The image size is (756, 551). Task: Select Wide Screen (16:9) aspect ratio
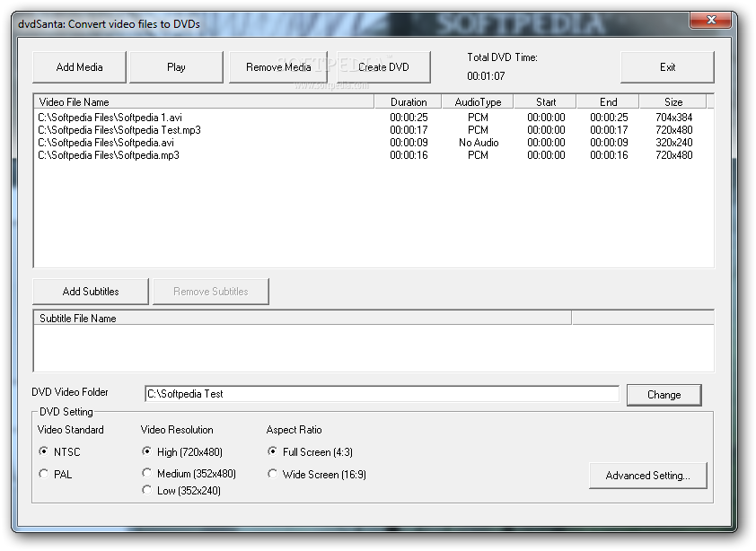[317, 475]
